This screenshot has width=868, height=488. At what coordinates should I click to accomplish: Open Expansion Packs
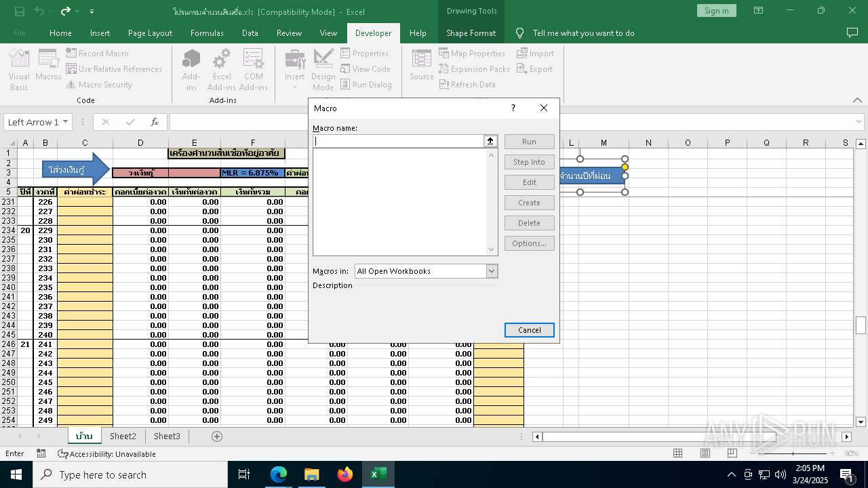(474, 69)
